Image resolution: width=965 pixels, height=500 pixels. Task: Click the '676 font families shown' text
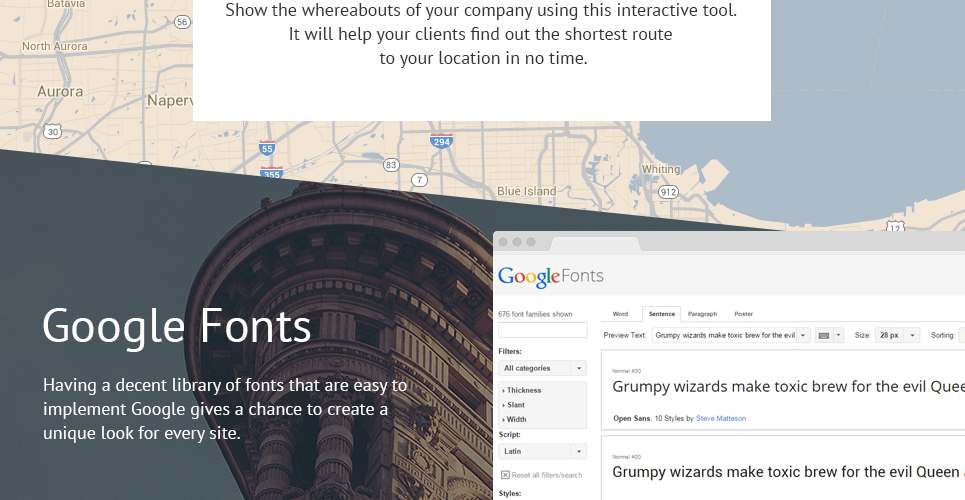[535, 314]
